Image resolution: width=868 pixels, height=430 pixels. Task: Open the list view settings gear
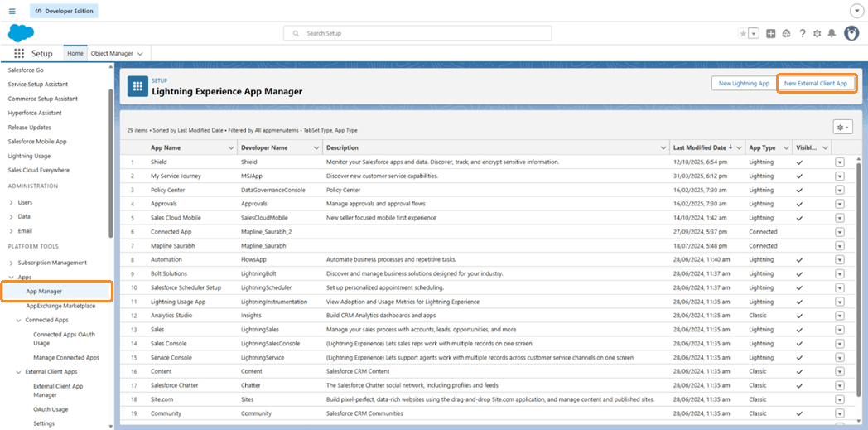[842, 127]
